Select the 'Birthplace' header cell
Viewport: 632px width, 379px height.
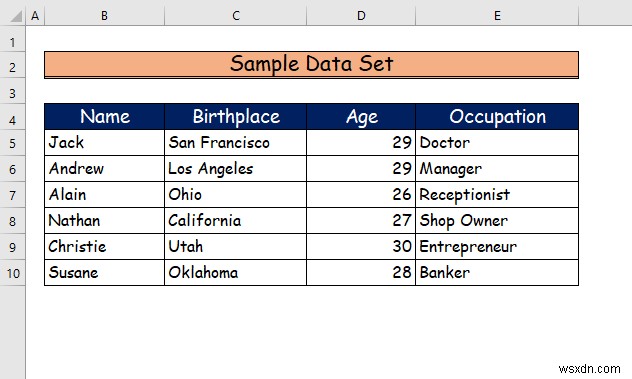point(235,117)
